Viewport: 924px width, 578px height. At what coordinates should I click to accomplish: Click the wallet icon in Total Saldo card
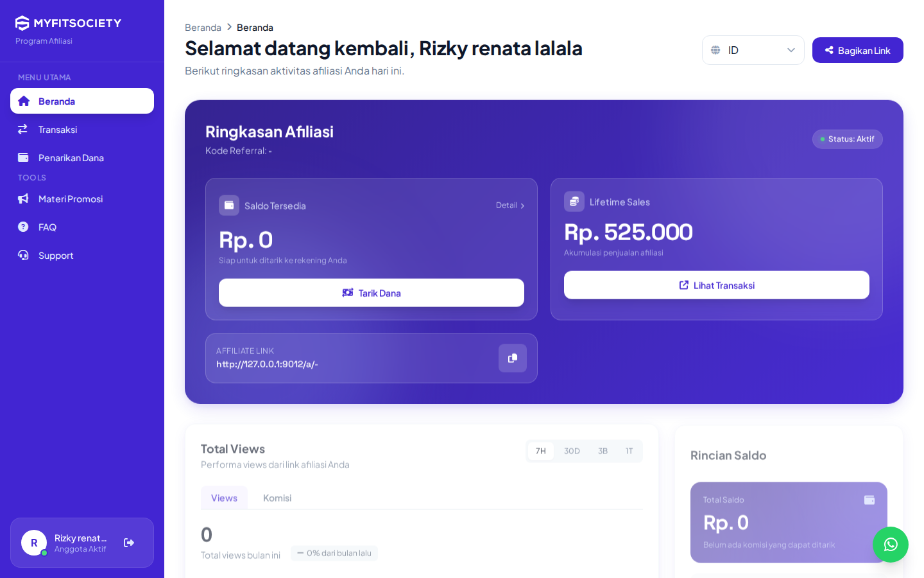click(869, 500)
